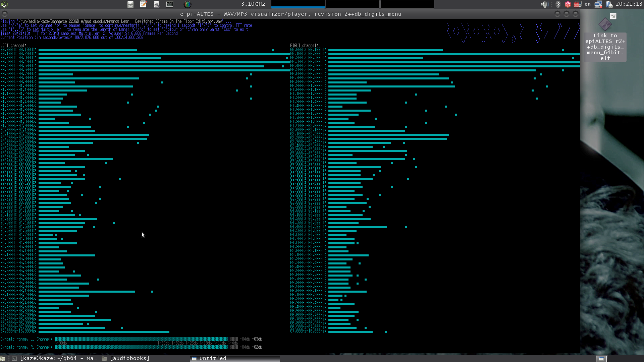Viewport: 644px width, 362px height.
Task: Click the left channel '06,000Hz-06,100Hz:' label
Action: pyautogui.click(x=18, y=291)
